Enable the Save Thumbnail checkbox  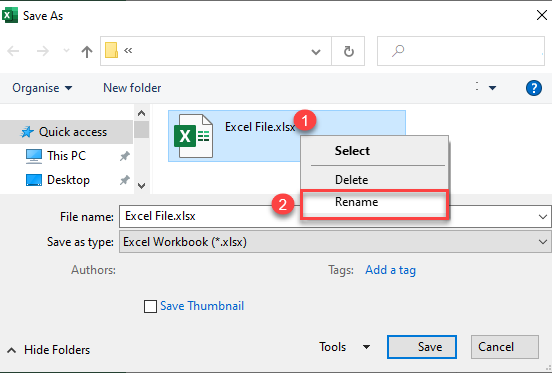[x=150, y=306]
